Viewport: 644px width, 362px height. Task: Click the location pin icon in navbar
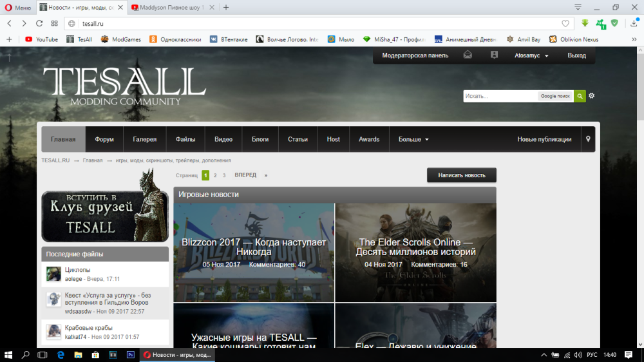click(x=588, y=139)
